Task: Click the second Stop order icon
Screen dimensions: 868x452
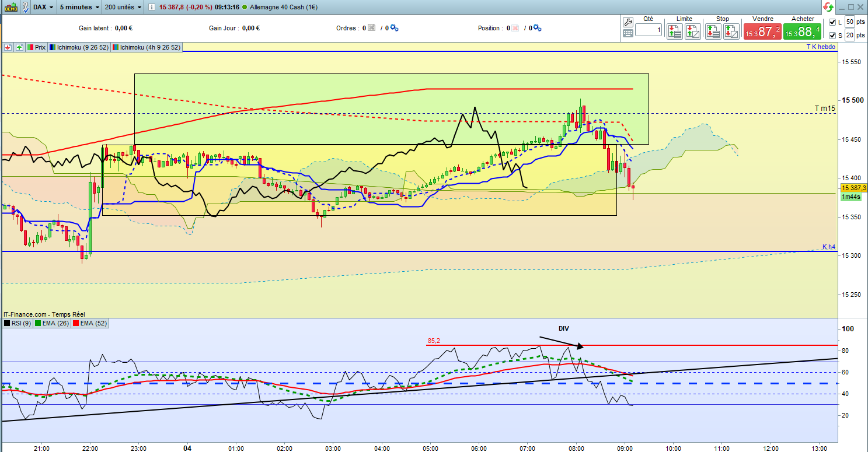Action: click(731, 31)
